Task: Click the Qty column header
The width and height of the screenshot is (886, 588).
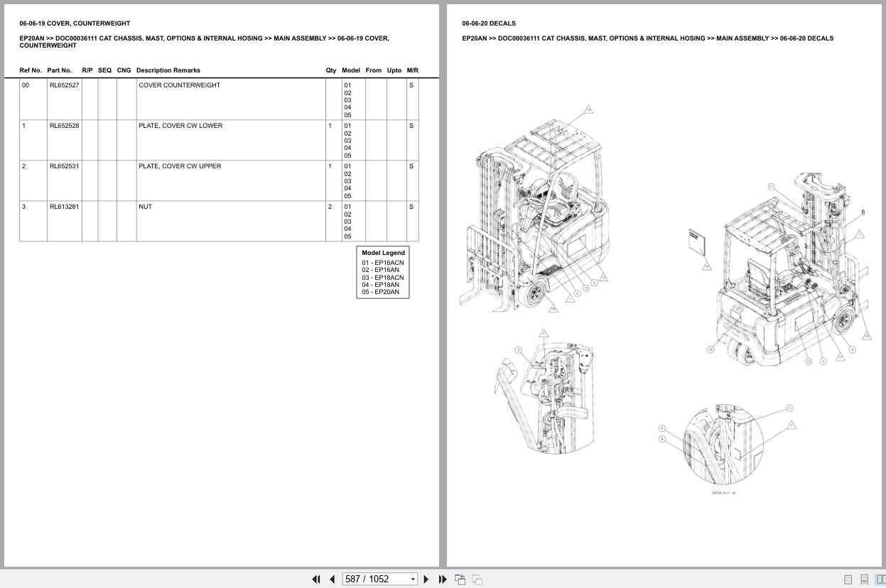Action: click(331, 70)
